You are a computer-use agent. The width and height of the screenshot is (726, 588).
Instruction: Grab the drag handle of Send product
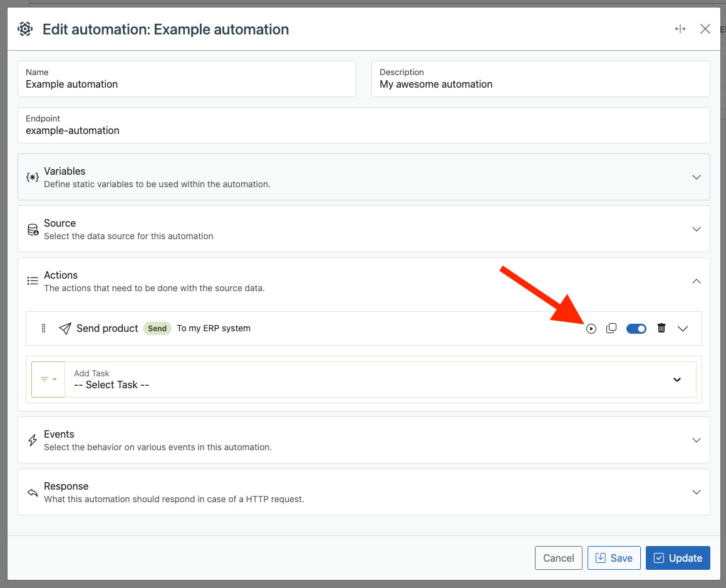pyautogui.click(x=43, y=328)
